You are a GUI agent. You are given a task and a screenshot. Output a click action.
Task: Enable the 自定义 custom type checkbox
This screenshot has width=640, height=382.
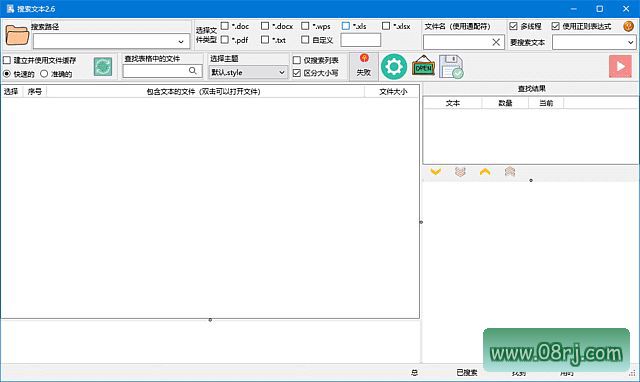305,40
